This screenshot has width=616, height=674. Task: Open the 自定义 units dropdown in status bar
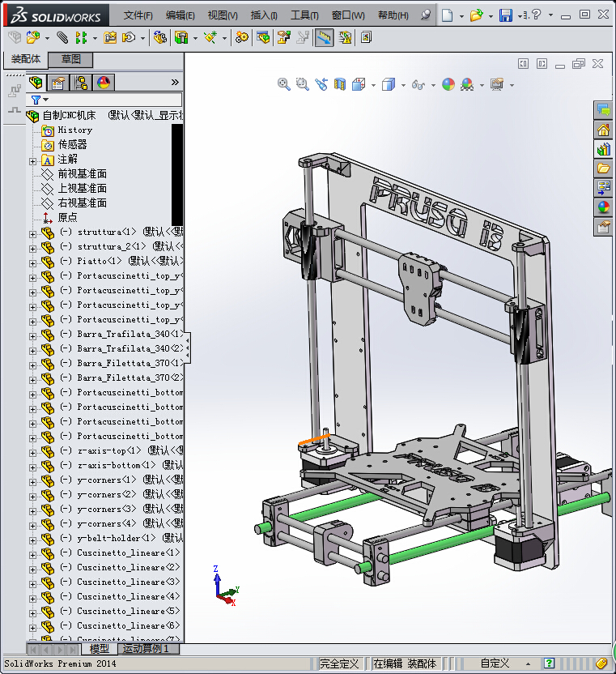528,664
